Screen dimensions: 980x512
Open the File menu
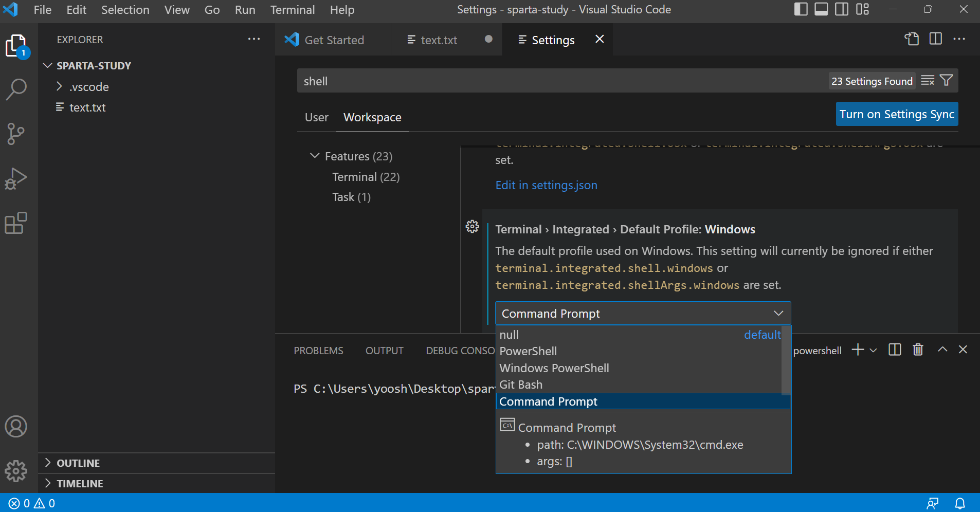click(x=43, y=10)
